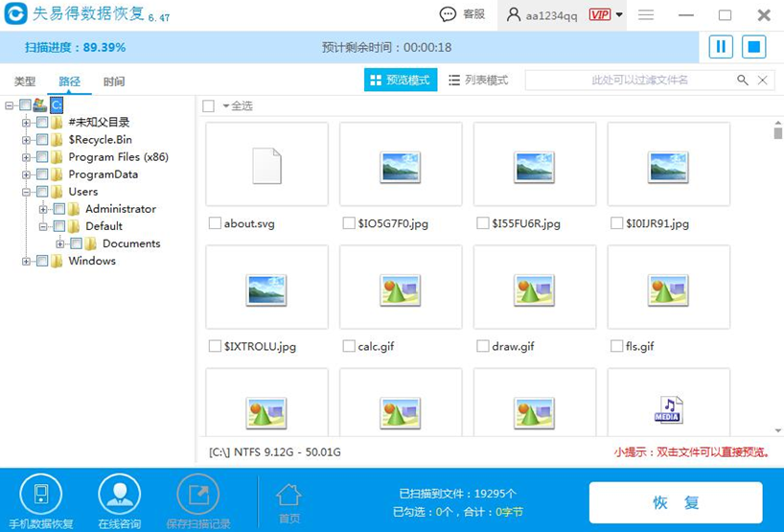Expand the $Recycle.Bin tree node
784x532 pixels.
(x=26, y=140)
